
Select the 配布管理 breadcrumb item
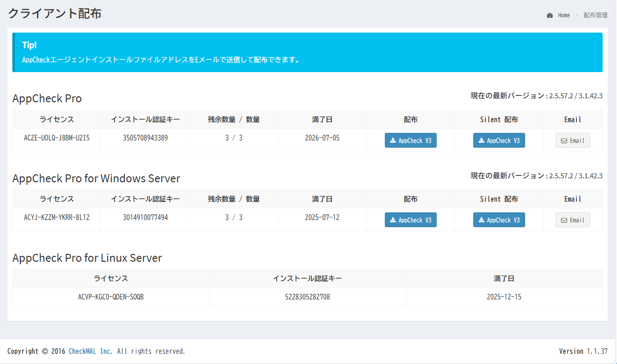click(x=595, y=15)
